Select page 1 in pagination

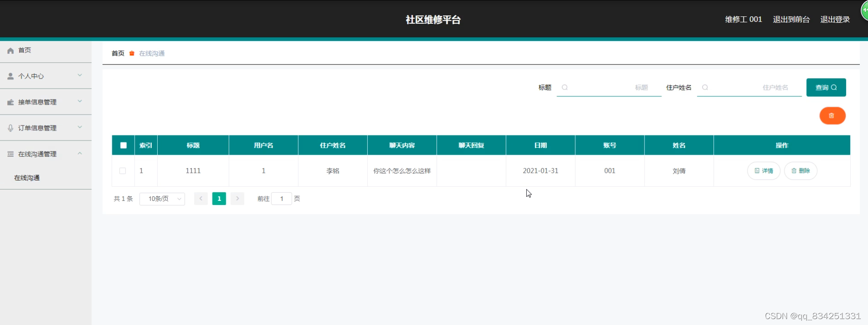(219, 199)
